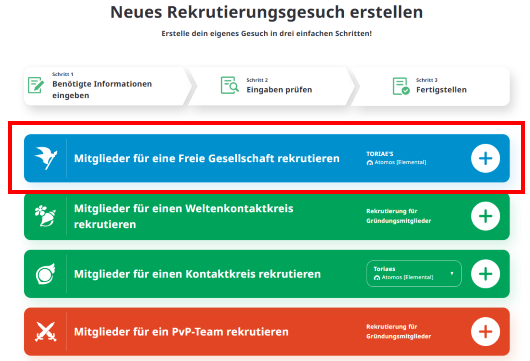Click the dropdown arrow next to Toriaes

point(452,273)
